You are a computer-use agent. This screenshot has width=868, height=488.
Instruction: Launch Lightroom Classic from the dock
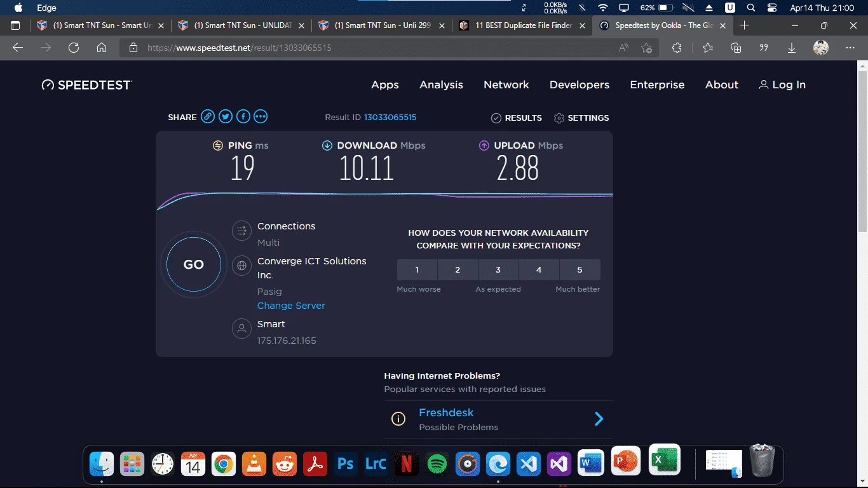[x=376, y=464]
